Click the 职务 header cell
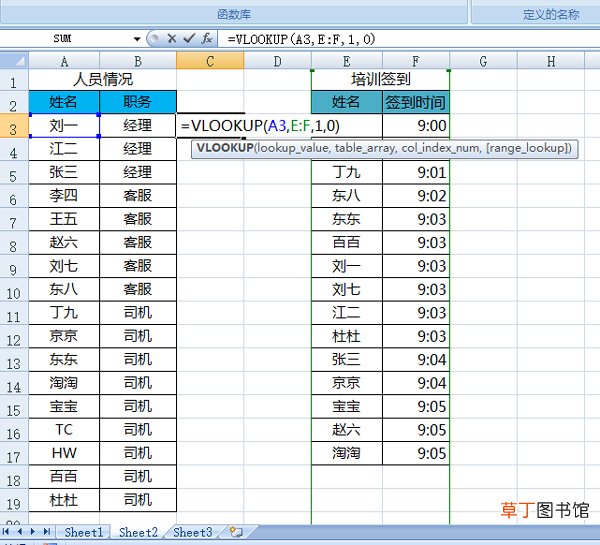The height and width of the screenshot is (545, 600). click(x=138, y=102)
